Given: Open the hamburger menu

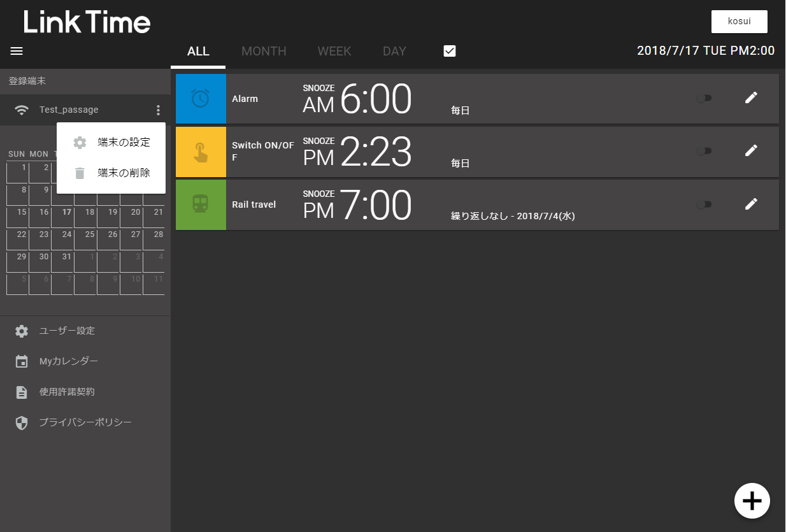Looking at the screenshot, I should [17, 52].
